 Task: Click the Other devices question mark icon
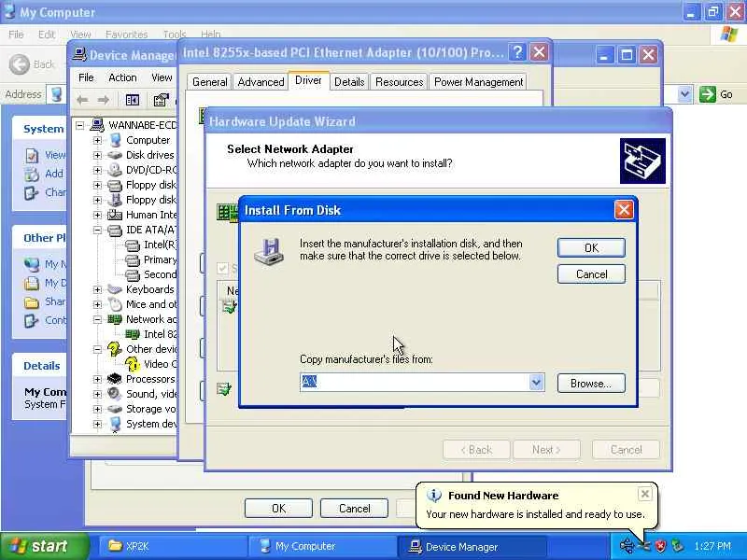click(x=115, y=349)
